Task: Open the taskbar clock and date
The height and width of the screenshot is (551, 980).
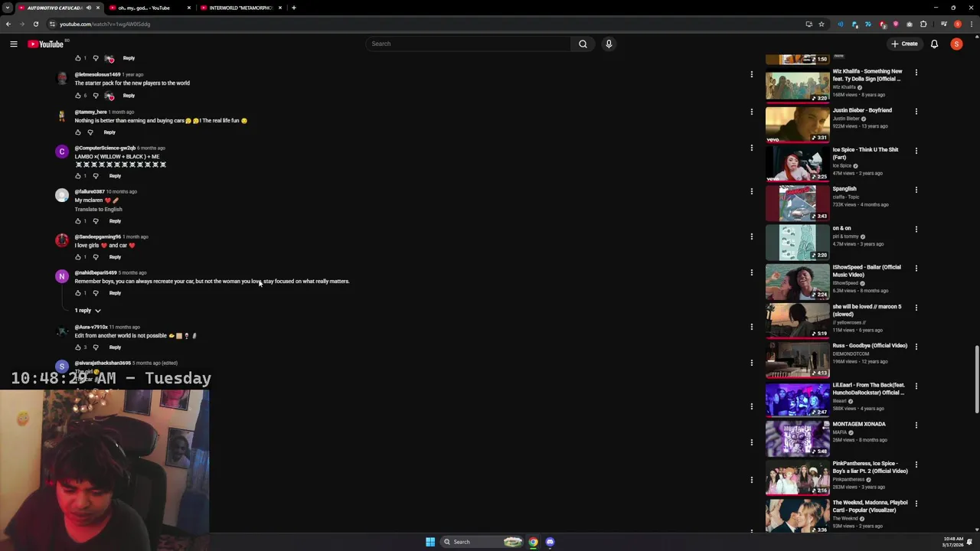Action: pyautogui.click(x=953, y=542)
